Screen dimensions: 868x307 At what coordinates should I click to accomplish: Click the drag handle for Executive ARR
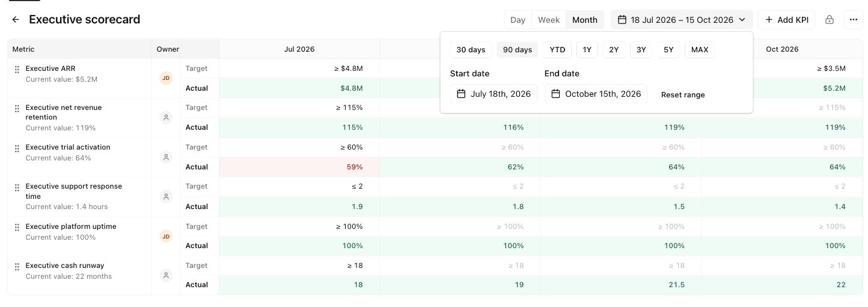tap(17, 70)
